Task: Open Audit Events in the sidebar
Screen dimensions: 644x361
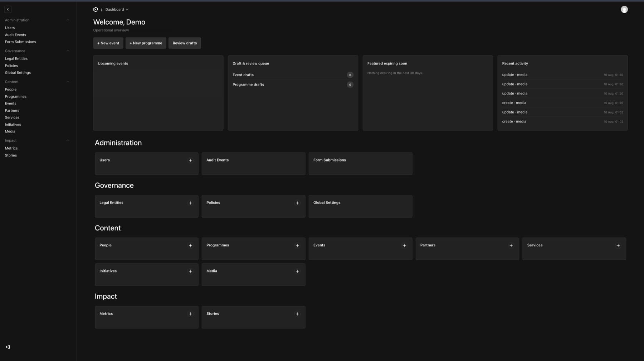Action: [x=15, y=35]
